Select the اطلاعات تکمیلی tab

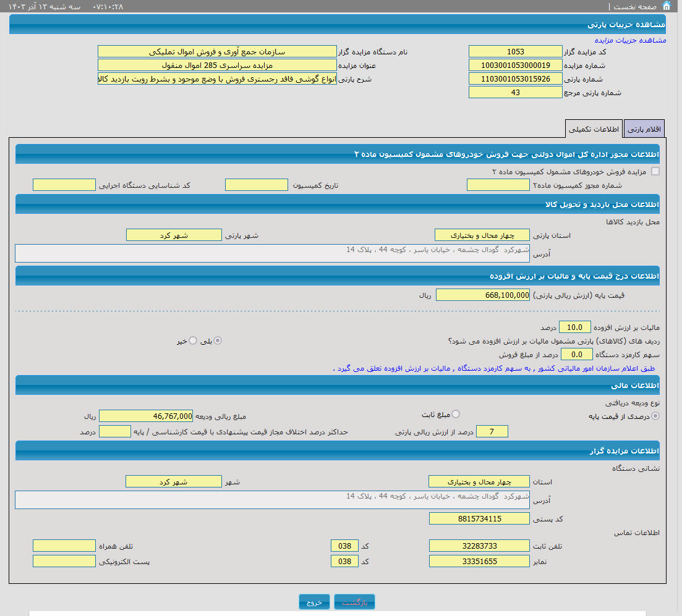594,129
